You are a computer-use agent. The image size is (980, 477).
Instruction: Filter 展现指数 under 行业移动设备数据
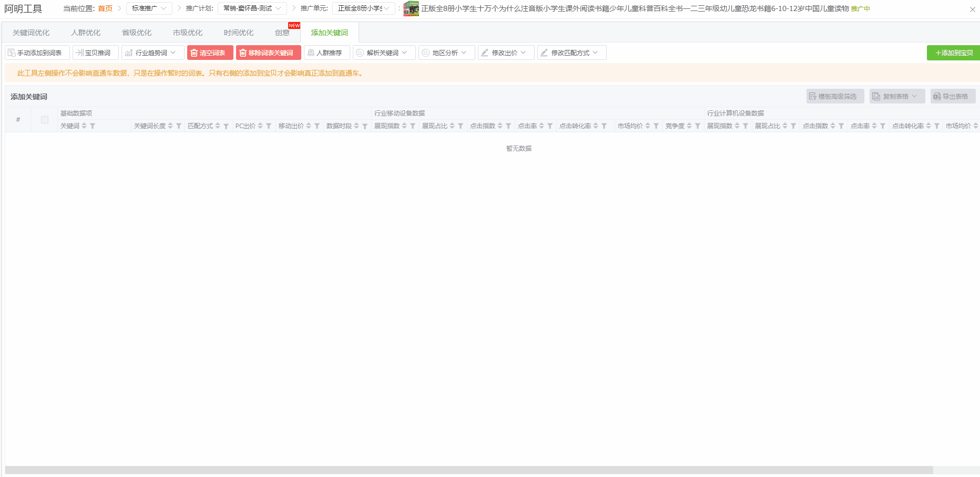click(x=413, y=126)
